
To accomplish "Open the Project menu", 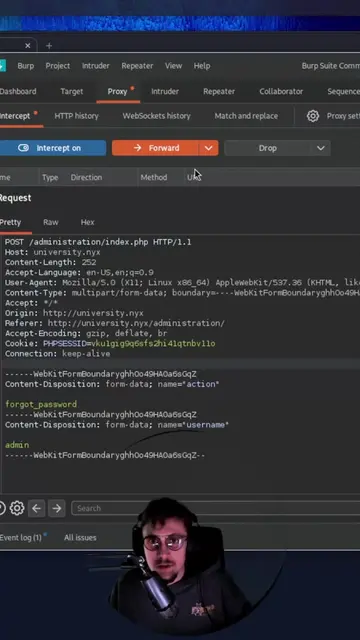I will (58, 66).
